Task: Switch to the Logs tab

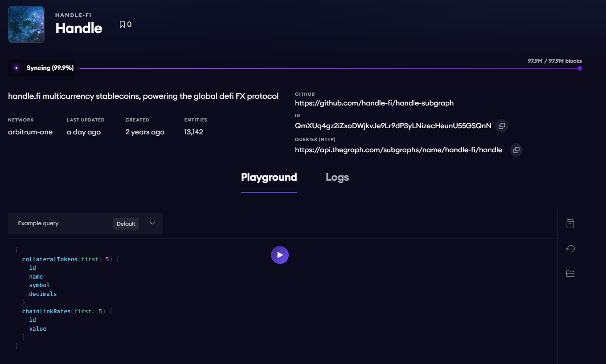Action: coord(337,177)
